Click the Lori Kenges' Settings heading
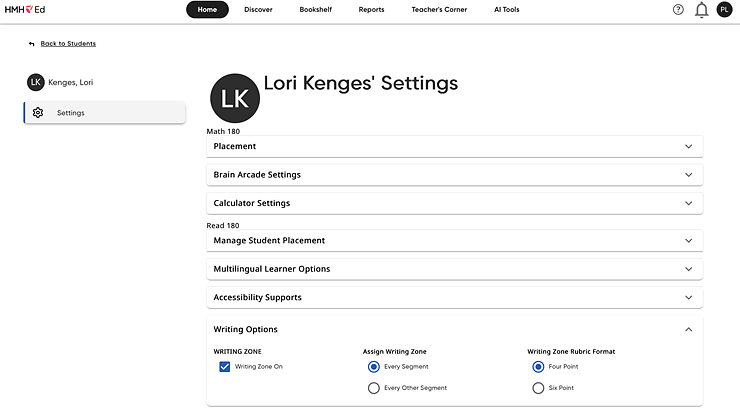Image resolution: width=740 pixels, height=413 pixels. point(361,83)
